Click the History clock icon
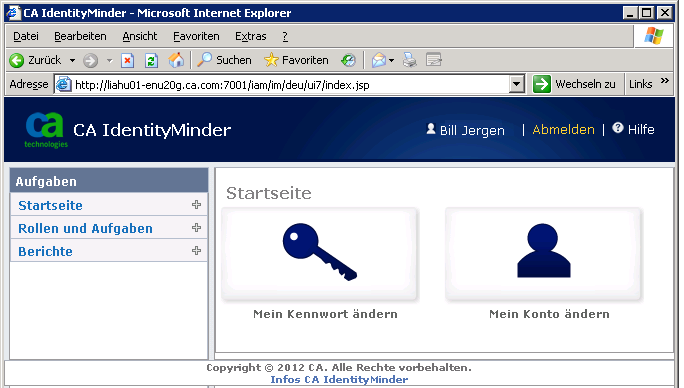This screenshot has width=684, height=388. tap(348, 60)
